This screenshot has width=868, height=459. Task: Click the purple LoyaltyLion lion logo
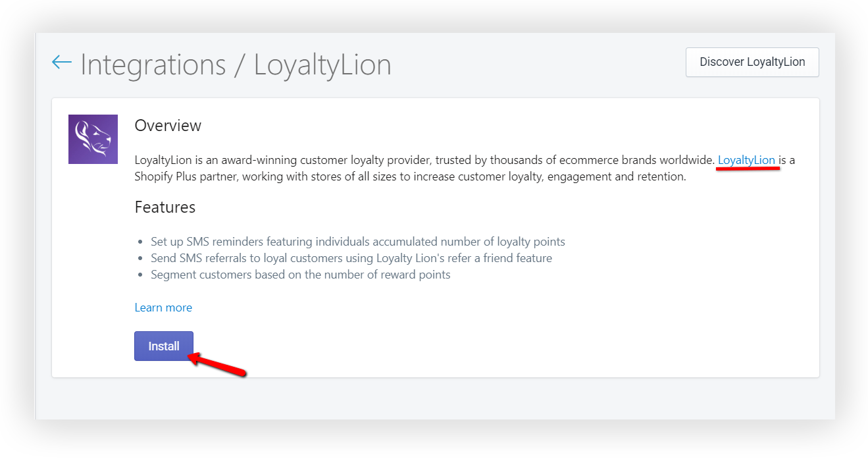pos(93,139)
